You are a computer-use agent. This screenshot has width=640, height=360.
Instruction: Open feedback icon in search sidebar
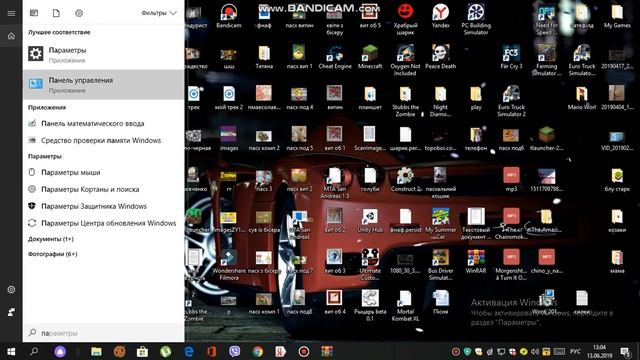point(11,312)
